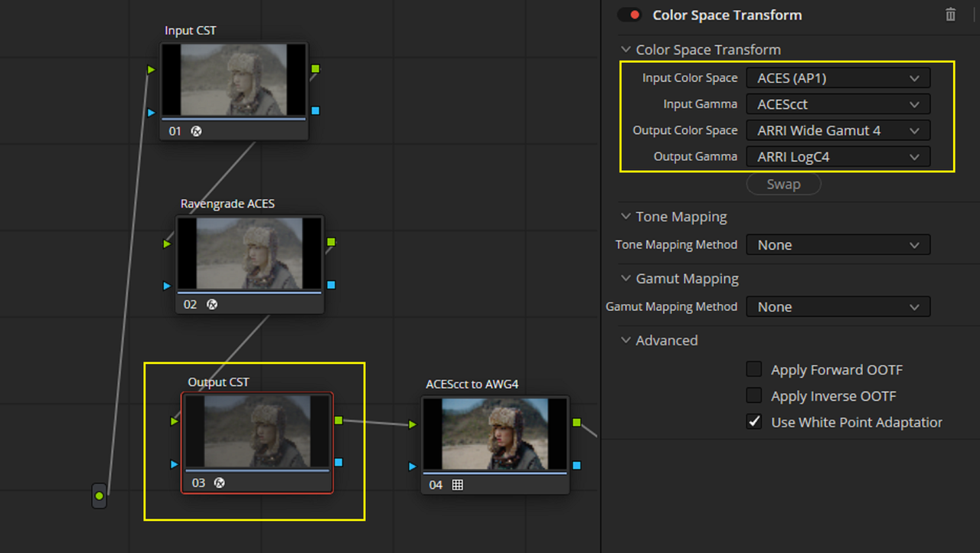Screen dimensions: 980x553
Task: Click the Swap button
Action: 783,185
